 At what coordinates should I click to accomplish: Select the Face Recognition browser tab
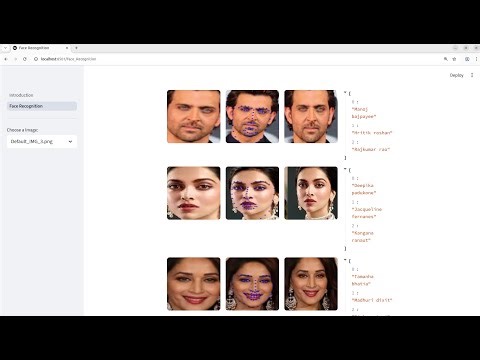tap(40, 48)
